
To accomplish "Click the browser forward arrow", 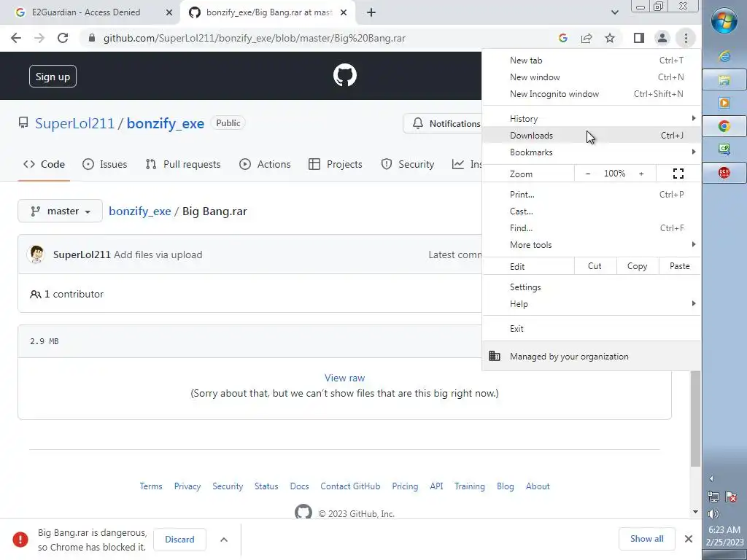I will tap(39, 38).
